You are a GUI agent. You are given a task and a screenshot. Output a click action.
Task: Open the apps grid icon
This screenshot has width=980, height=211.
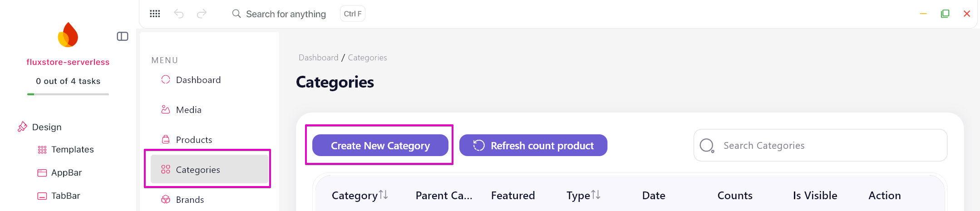[155, 14]
